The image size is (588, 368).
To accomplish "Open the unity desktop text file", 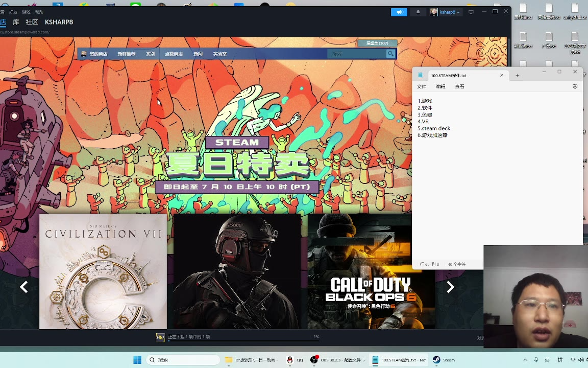I will coord(575,11).
